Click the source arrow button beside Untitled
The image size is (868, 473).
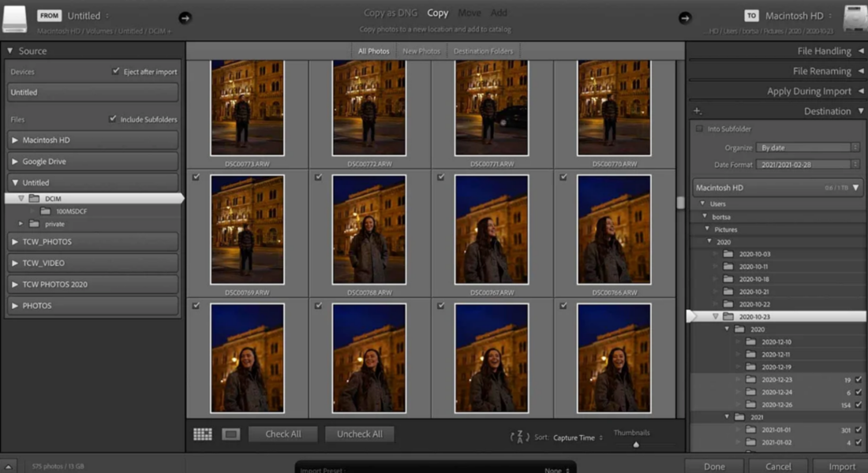click(x=185, y=17)
